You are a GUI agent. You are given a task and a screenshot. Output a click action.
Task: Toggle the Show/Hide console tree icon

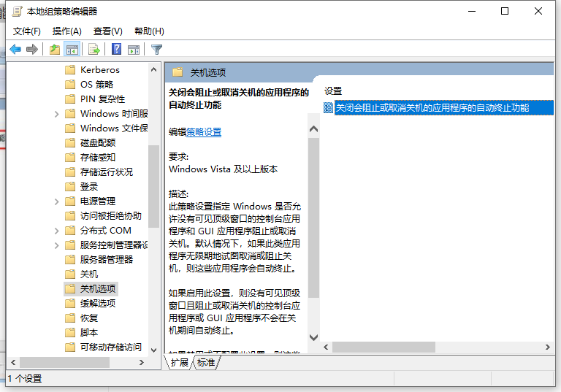72,50
